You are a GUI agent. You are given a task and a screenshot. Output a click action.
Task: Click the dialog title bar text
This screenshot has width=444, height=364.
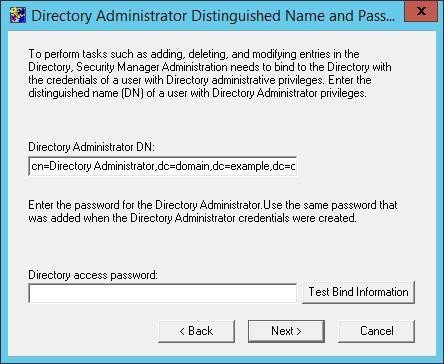click(x=213, y=16)
